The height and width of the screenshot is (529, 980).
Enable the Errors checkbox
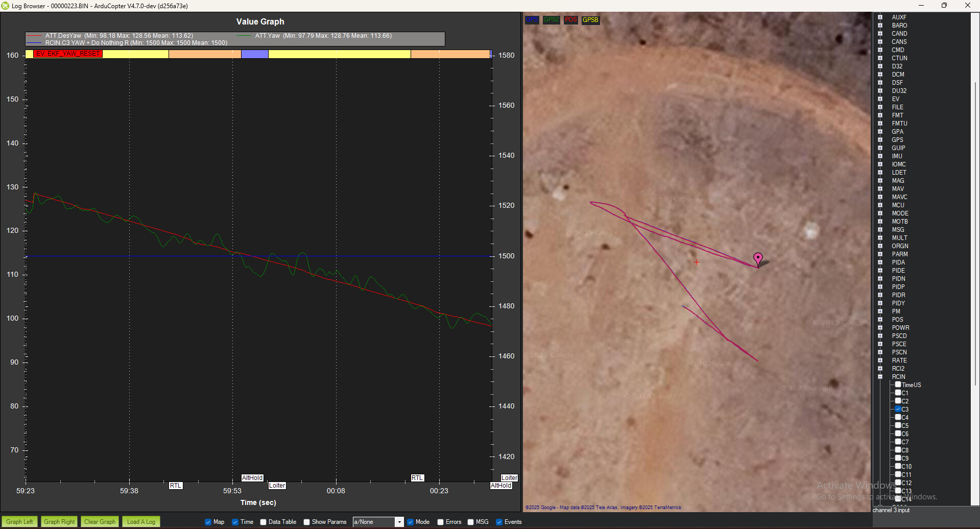(441, 522)
